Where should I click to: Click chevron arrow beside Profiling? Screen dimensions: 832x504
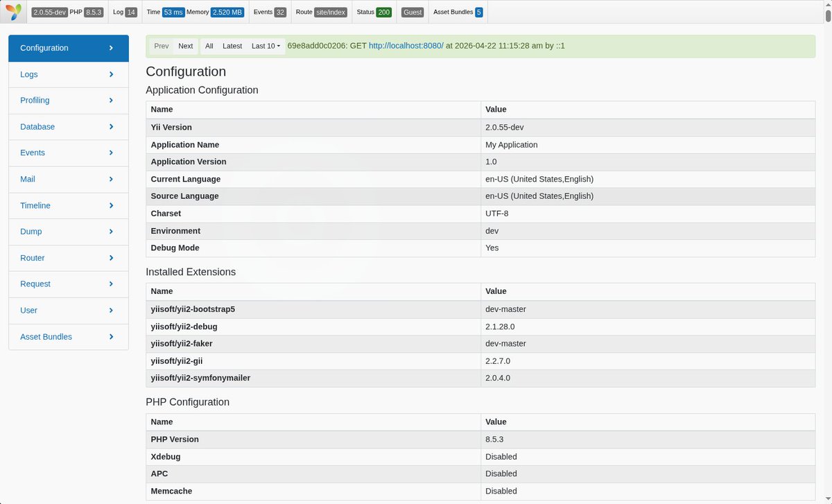click(111, 101)
